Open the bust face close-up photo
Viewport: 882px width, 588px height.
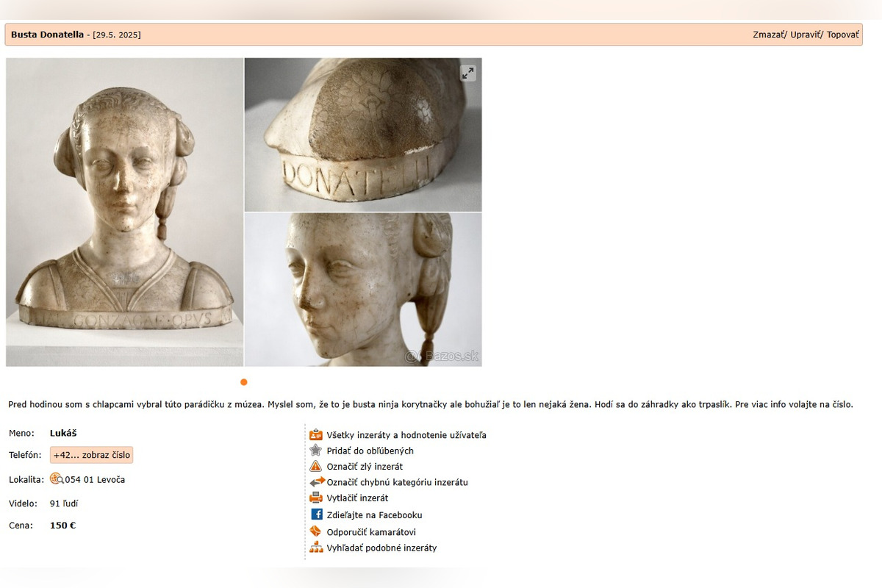363,290
